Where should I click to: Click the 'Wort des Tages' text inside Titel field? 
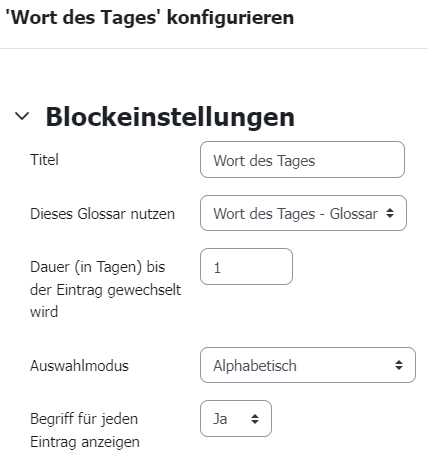264,161
